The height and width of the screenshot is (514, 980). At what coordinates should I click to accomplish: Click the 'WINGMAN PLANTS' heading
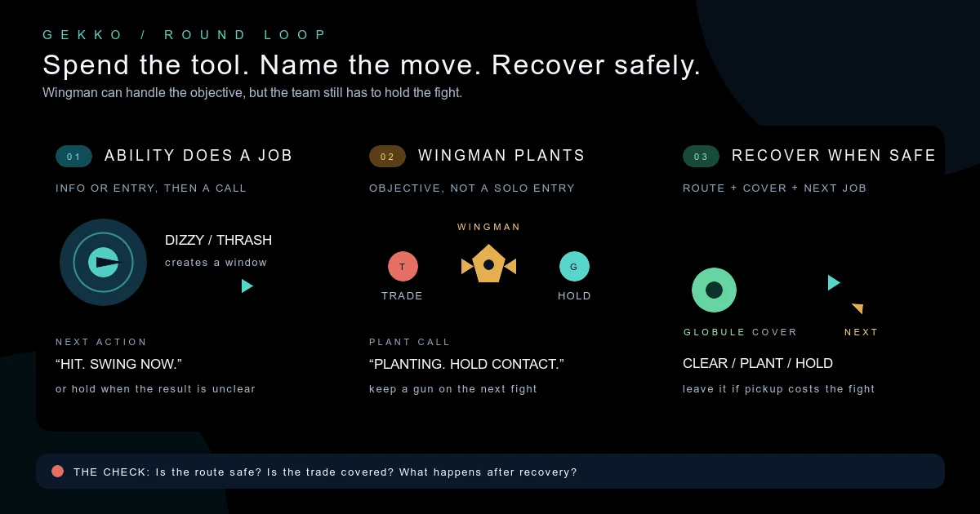click(x=501, y=155)
